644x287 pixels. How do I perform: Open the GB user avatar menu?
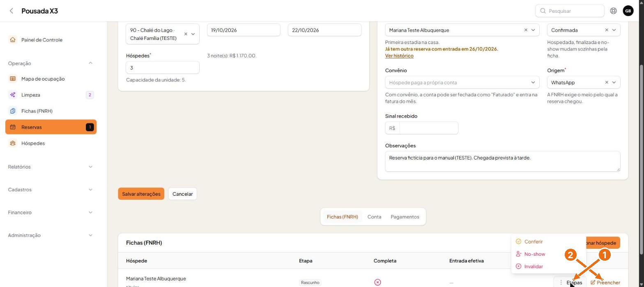tap(628, 11)
